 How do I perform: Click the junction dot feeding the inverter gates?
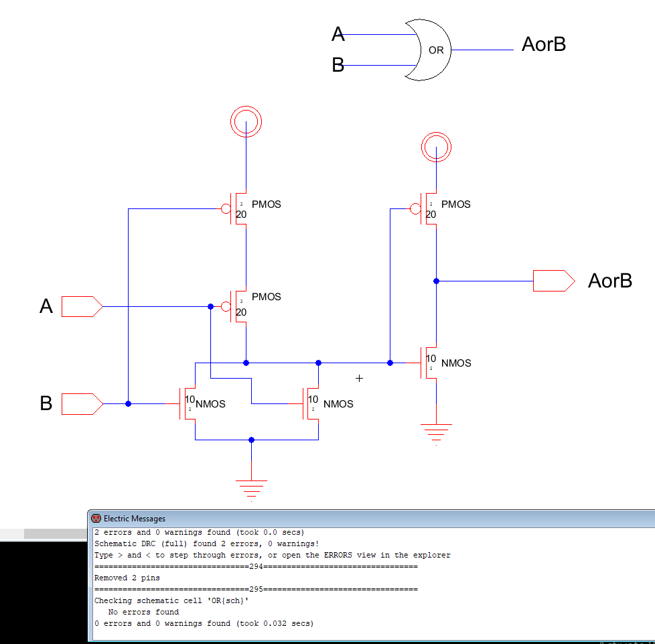390,363
